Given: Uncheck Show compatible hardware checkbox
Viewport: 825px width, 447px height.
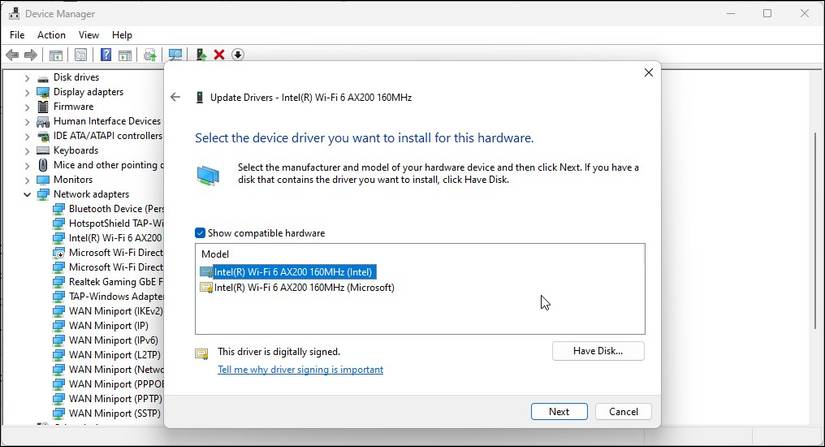Looking at the screenshot, I should 201,233.
